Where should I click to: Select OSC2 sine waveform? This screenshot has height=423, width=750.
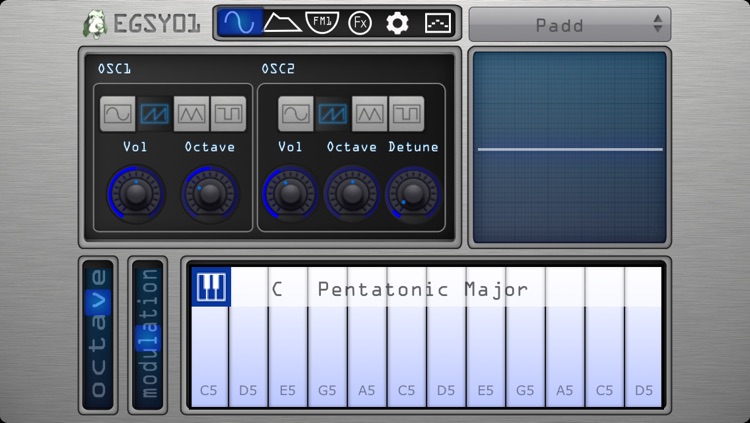pos(296,114)
